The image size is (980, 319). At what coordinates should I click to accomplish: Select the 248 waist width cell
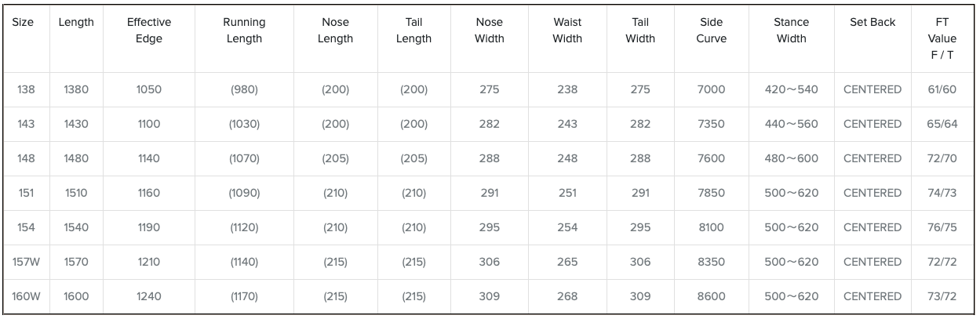coord(567,158)
